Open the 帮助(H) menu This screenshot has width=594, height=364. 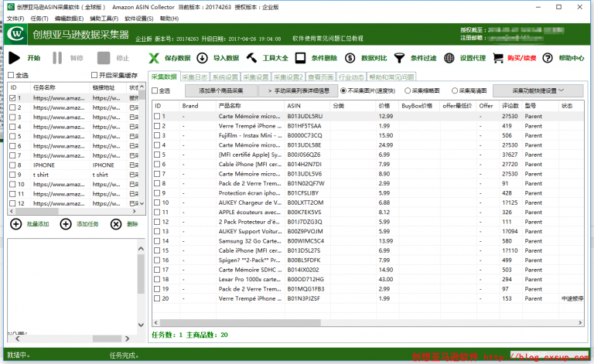click(x=169, y=19)
